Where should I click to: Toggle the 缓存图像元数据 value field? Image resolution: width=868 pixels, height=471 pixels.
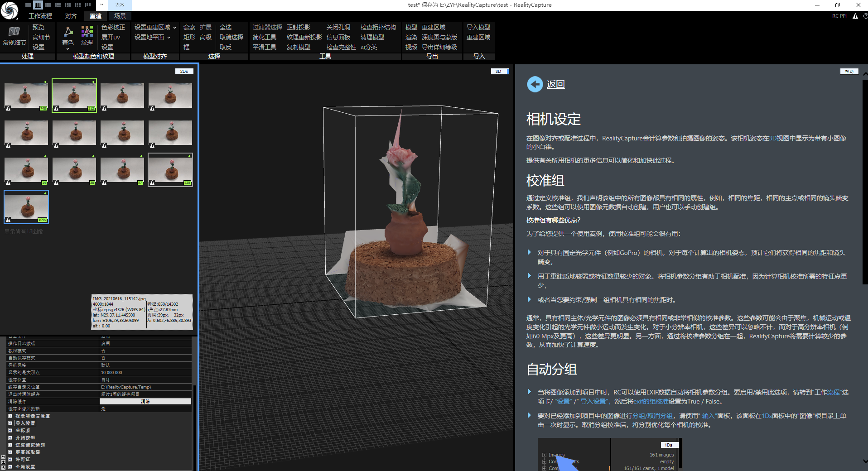[145, 409]
